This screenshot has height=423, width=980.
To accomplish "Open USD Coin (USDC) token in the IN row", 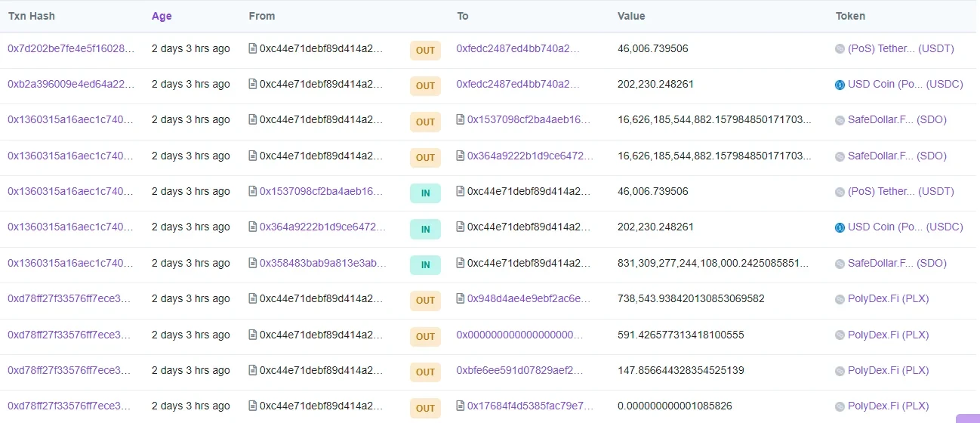I will [x=905, y=227].
